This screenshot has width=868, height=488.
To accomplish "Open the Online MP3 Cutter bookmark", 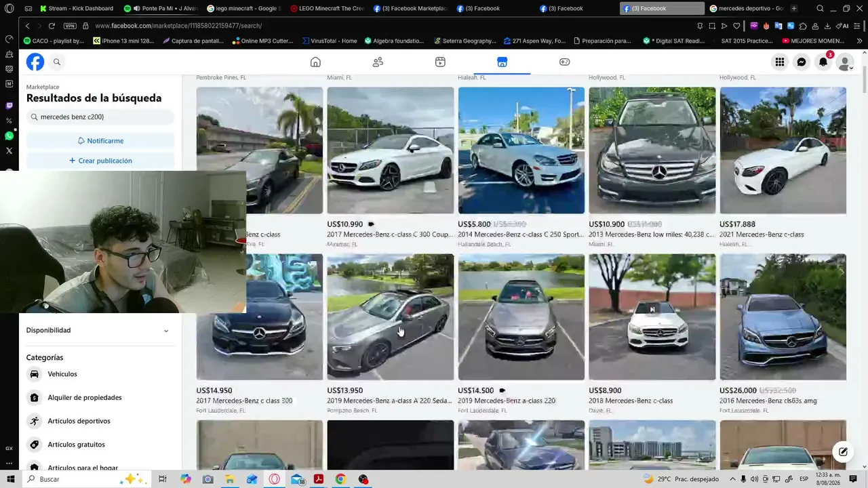I will 262,41.
